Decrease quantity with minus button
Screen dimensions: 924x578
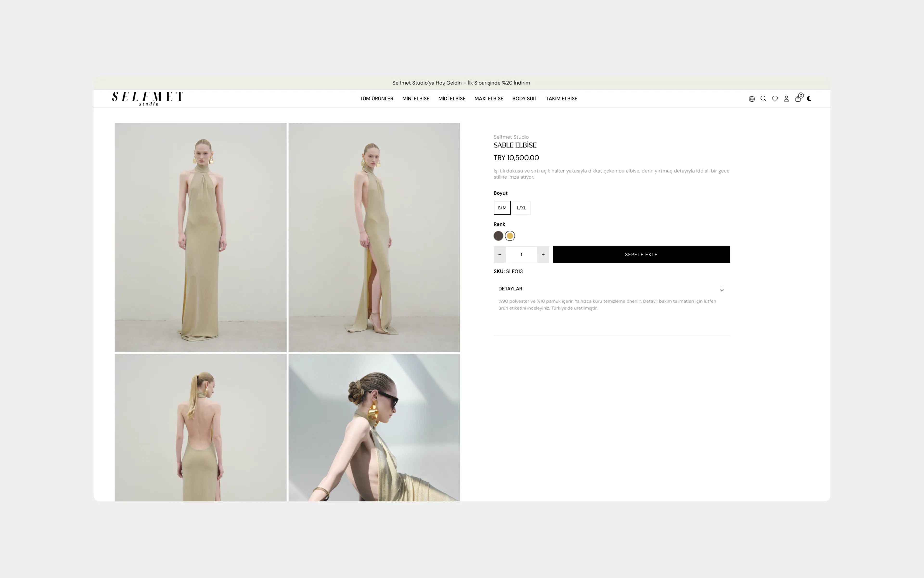(500, 255)
